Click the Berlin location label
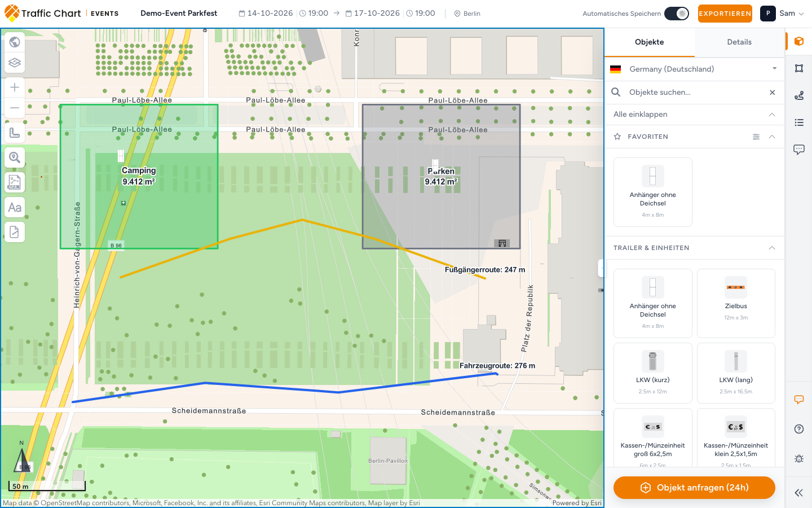 point(467,14)
